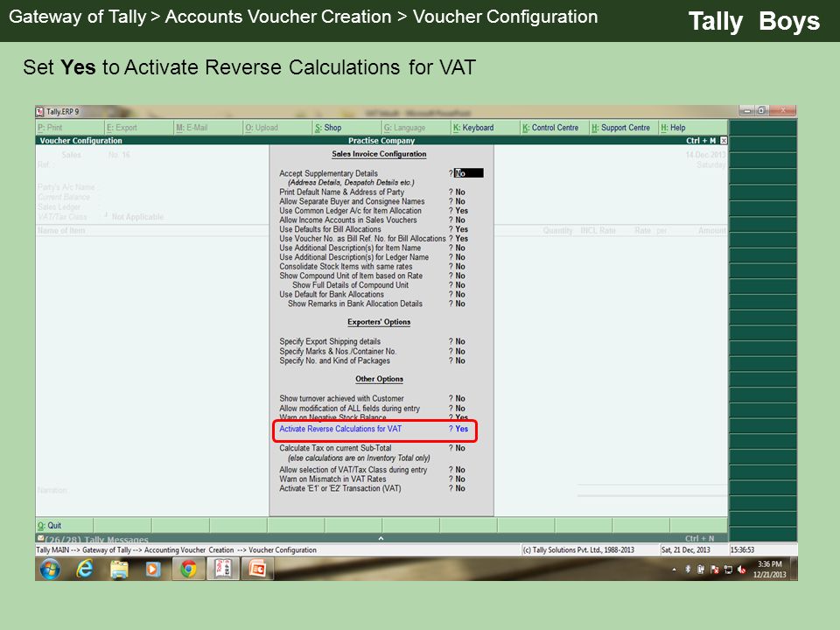Select Show Full Details of Compound Unit
The height and width of the screenshot is (630, 840).
pyautogui.click(x=350, y=285)
